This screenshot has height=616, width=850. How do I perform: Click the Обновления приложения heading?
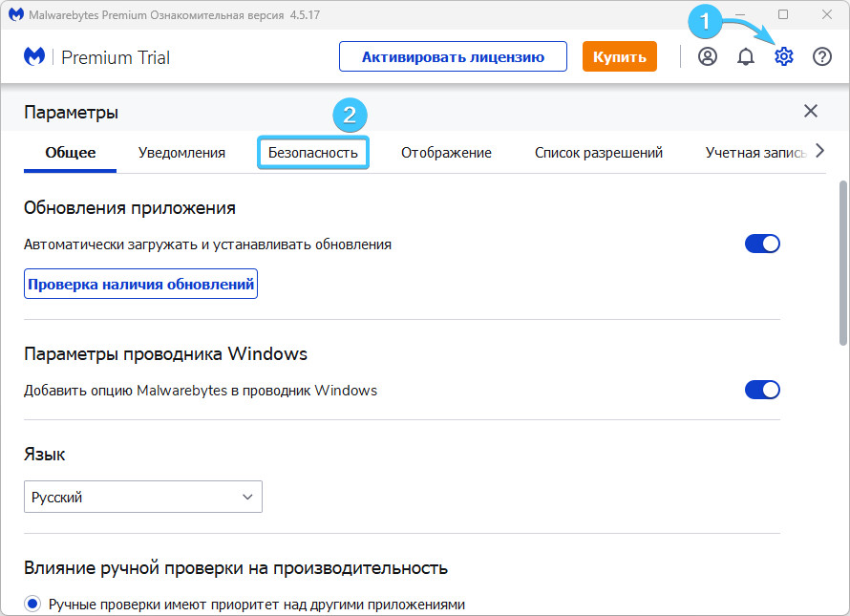[x=130, y=208]
